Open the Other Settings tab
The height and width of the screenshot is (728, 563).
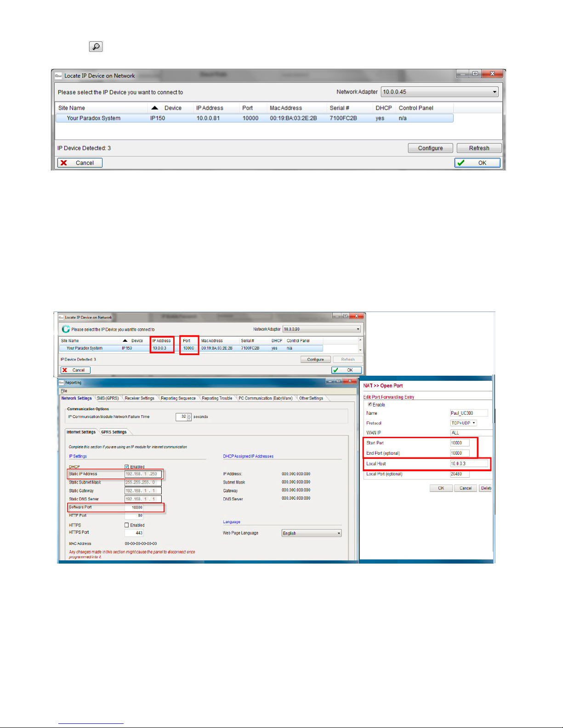click(x=311, y=398)
